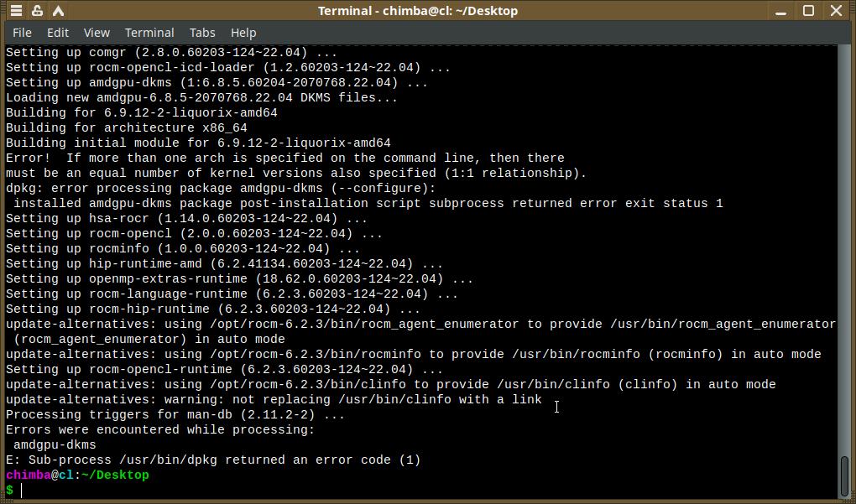Click the 'must be an equal number of kernel versions' line
This screenshot has height=504, width=856.
coord(296,174)
